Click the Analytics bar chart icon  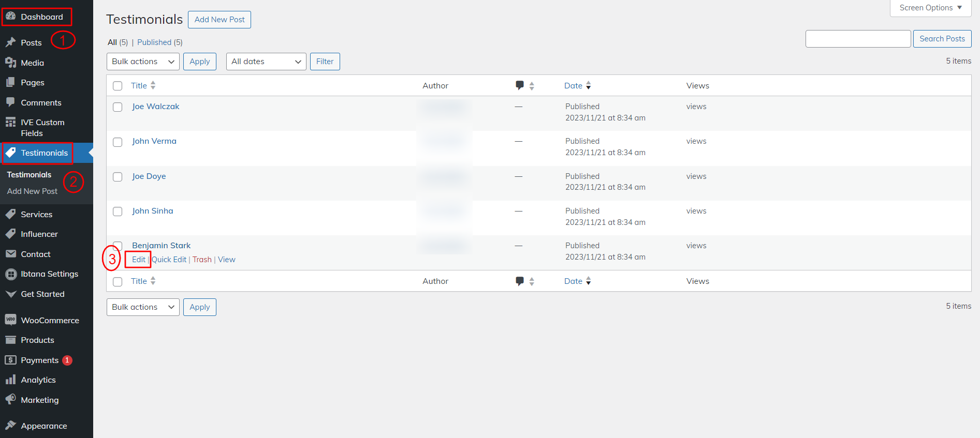click(x=10, y=380)
